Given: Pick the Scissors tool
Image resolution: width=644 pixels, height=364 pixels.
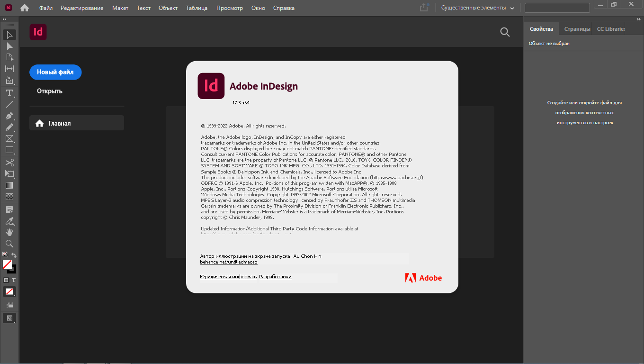Looking at the screenshot, I should (x=9, y=163).
